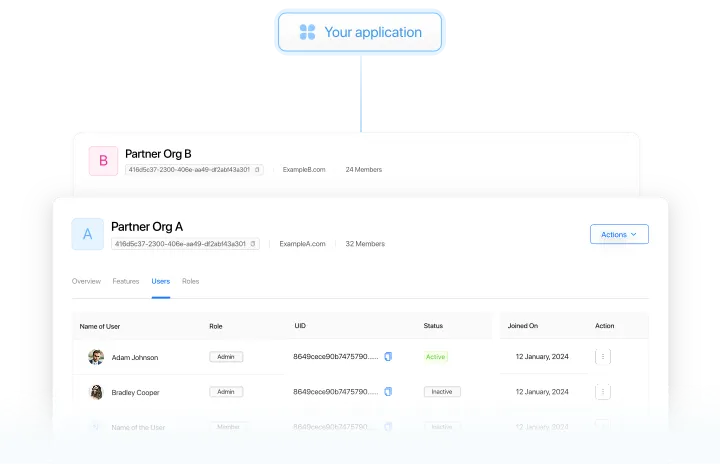Click the Partner Org B avatar letter
The image size is (720, 464).
[103, 161]
